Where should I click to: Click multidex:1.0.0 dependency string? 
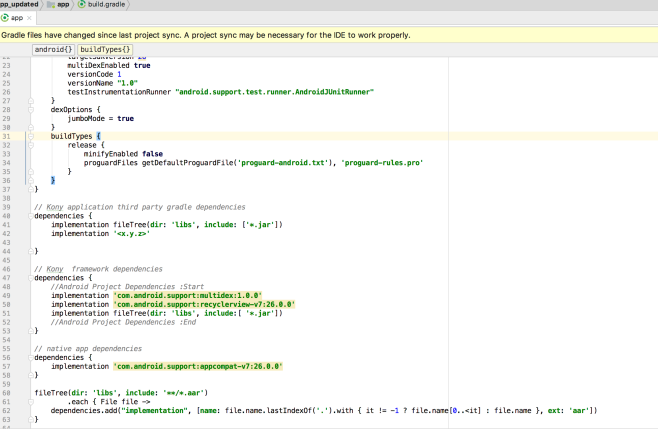188,296
